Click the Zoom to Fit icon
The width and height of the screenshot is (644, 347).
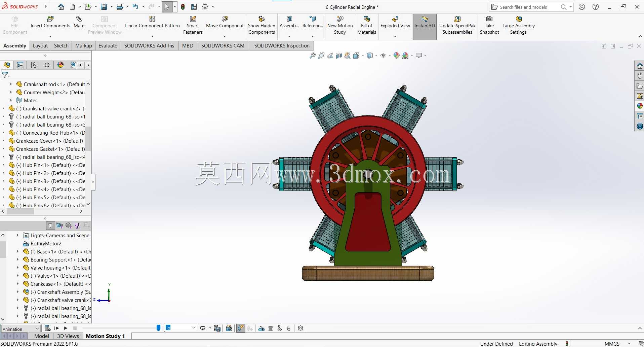[313, 56]
